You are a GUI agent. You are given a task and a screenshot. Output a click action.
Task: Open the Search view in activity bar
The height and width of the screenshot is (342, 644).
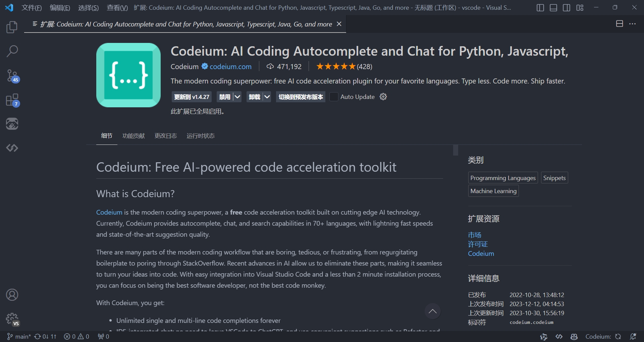click(12, 51)
